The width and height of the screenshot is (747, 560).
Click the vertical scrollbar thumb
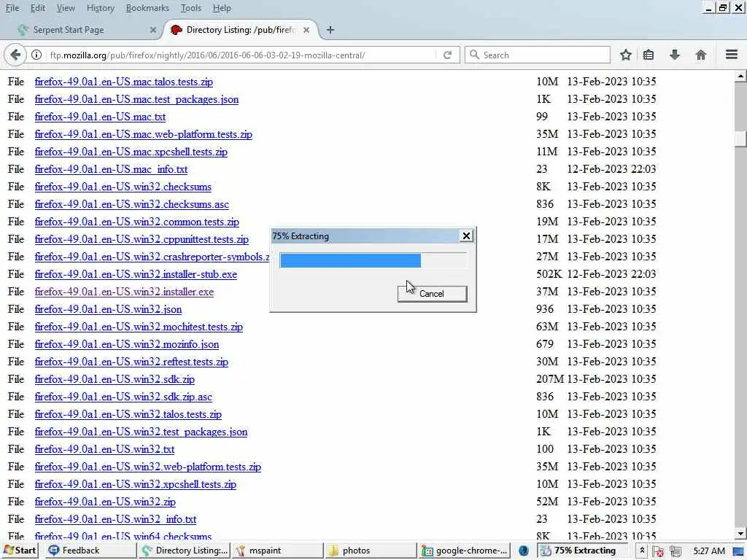740,139
